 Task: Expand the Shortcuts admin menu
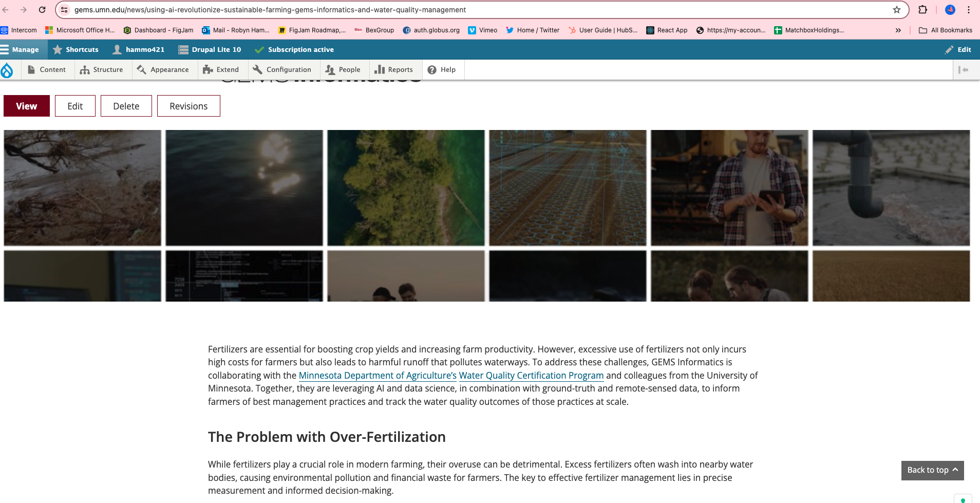pyautogui.click(x=76, y=50)
